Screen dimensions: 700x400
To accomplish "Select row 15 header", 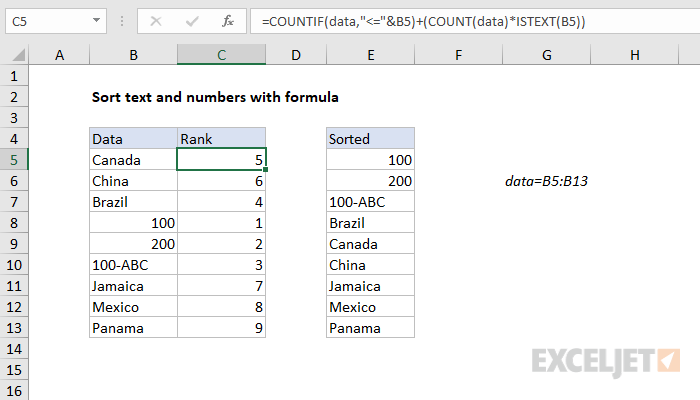I will click(14, 370).
